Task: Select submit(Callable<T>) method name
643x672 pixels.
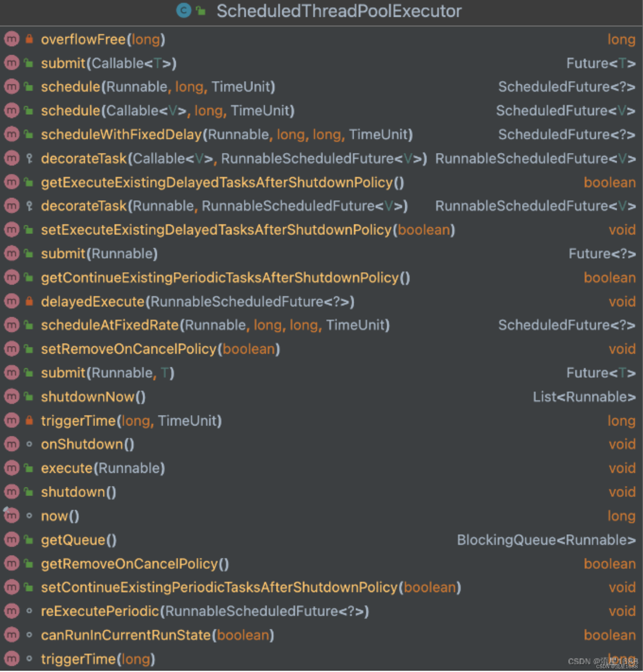Action: tap(109, 63)
